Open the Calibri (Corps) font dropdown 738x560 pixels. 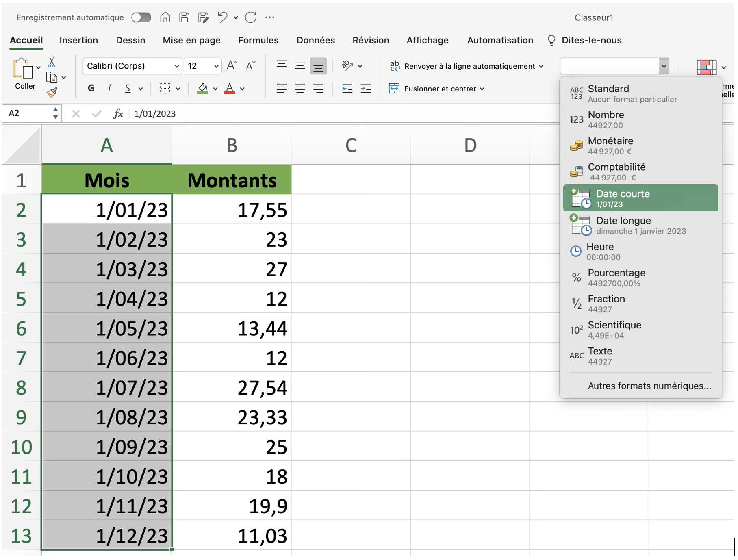(x=176, y=66)
